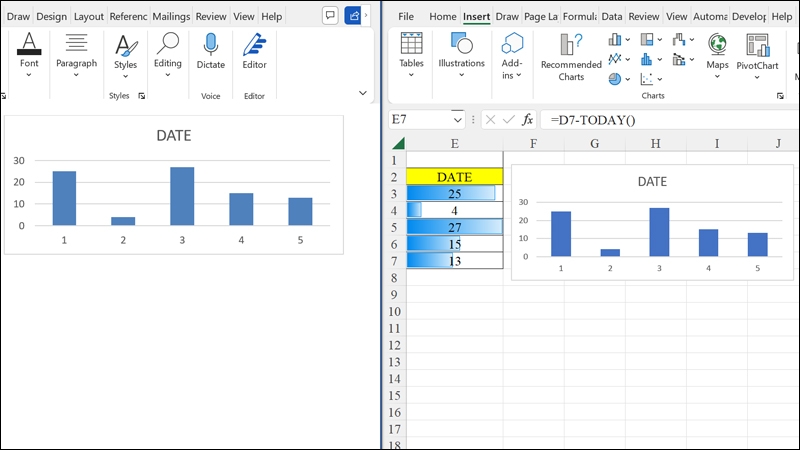Screen dimensions: 800x450
Task: Select cell E3 with value 25
Action: pos(455,193)
